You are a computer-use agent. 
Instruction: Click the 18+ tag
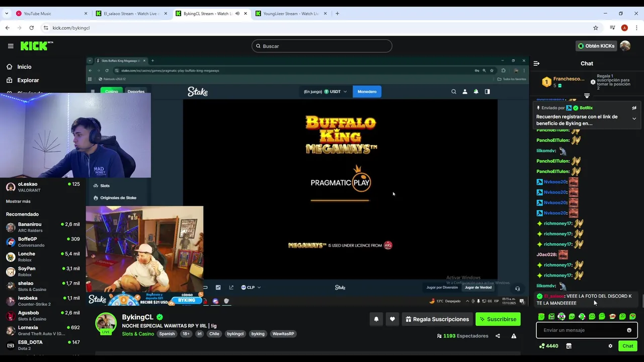[186, 334]
